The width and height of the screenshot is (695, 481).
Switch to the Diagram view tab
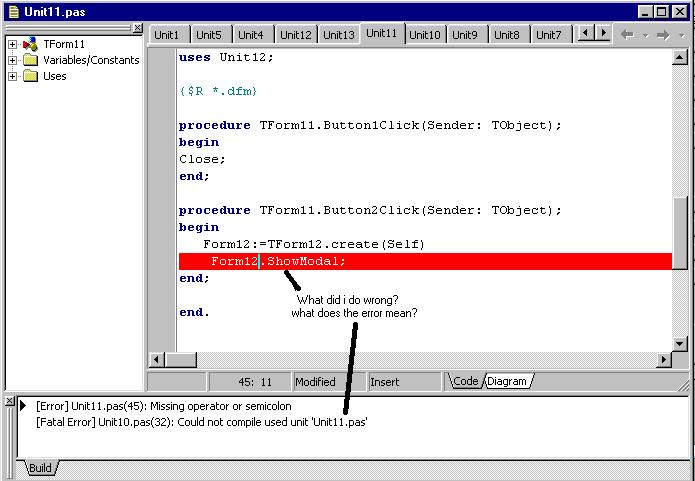[x=509, y=381]
